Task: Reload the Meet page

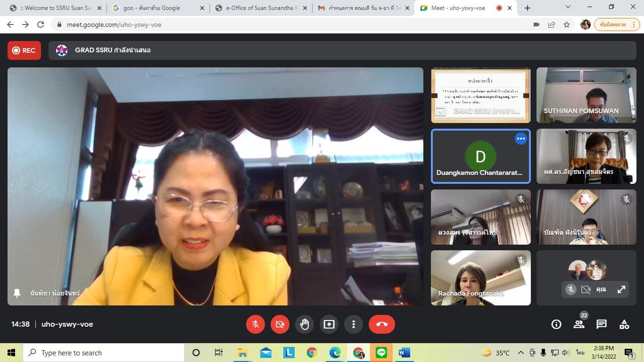Action: [x=41, y=25]
